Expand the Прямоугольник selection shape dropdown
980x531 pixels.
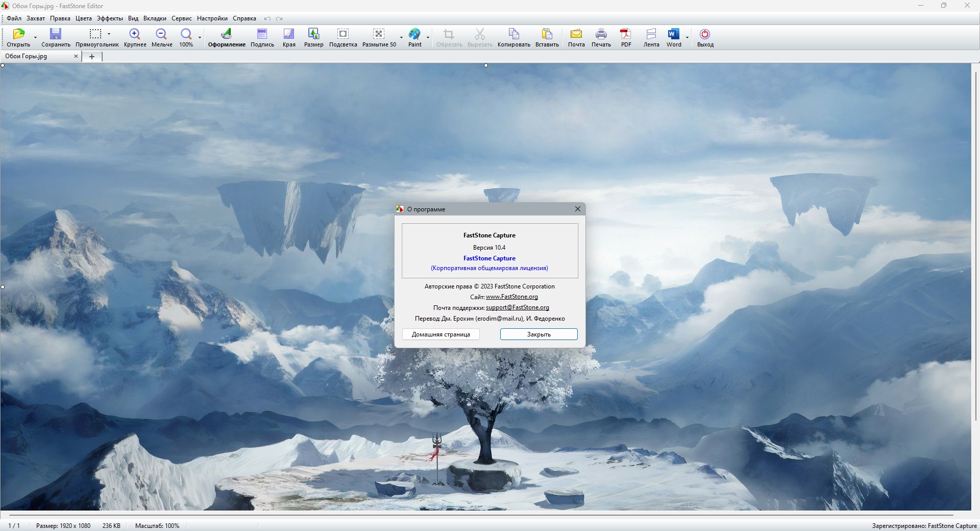click(x=109, y=34)
